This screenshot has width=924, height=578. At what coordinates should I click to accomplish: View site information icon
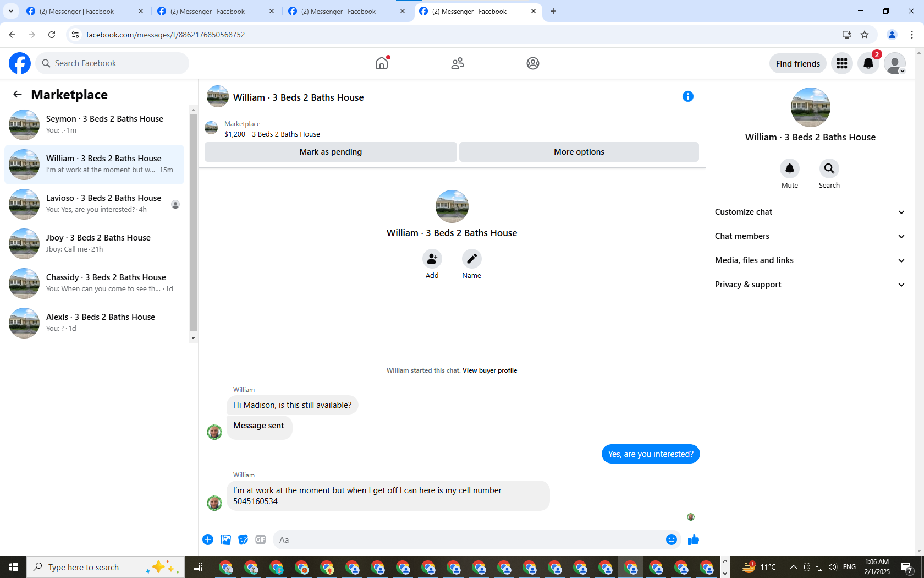(x=75, y=35)
